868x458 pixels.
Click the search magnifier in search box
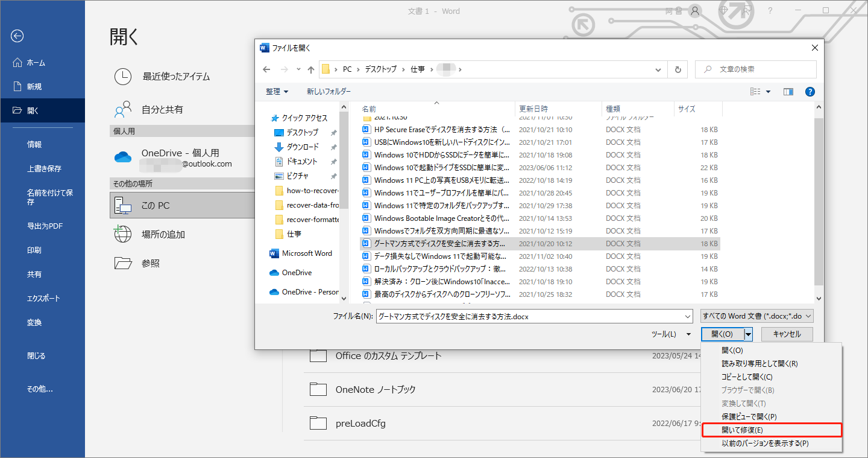click(707, 69)
